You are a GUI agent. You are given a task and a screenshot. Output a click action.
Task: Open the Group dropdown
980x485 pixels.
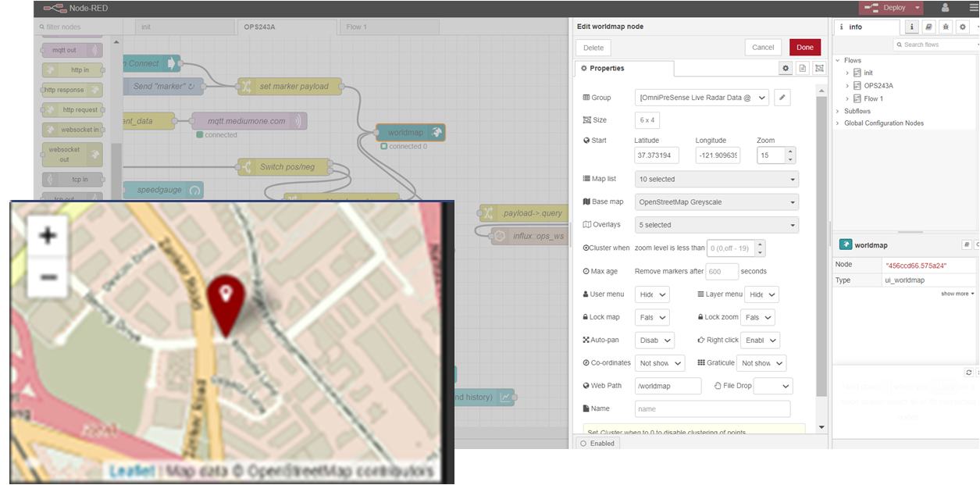702,98
